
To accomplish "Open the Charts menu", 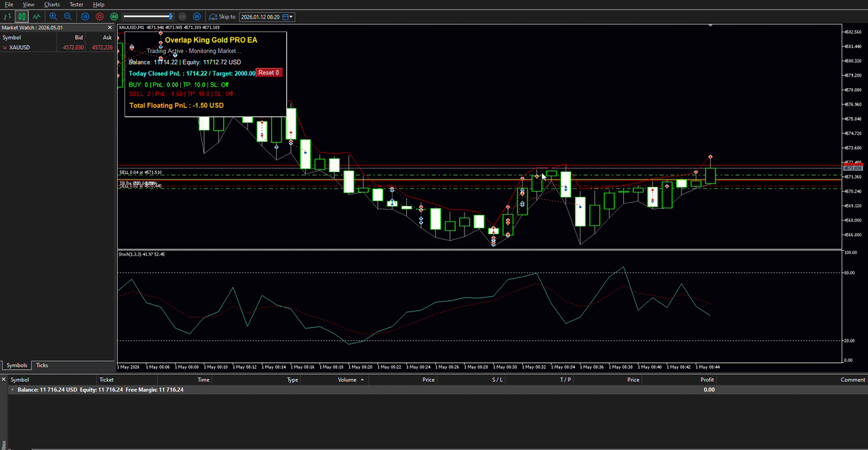I will pos(52,4).
